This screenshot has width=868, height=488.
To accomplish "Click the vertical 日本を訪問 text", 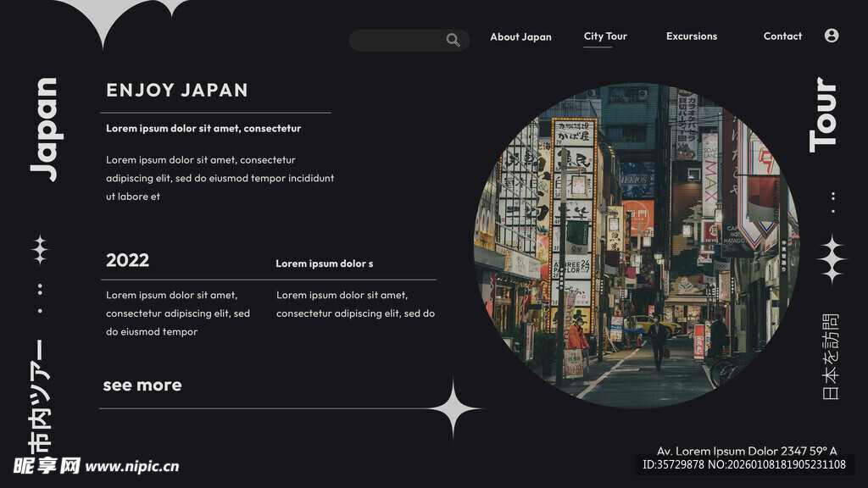I will 832,356.
